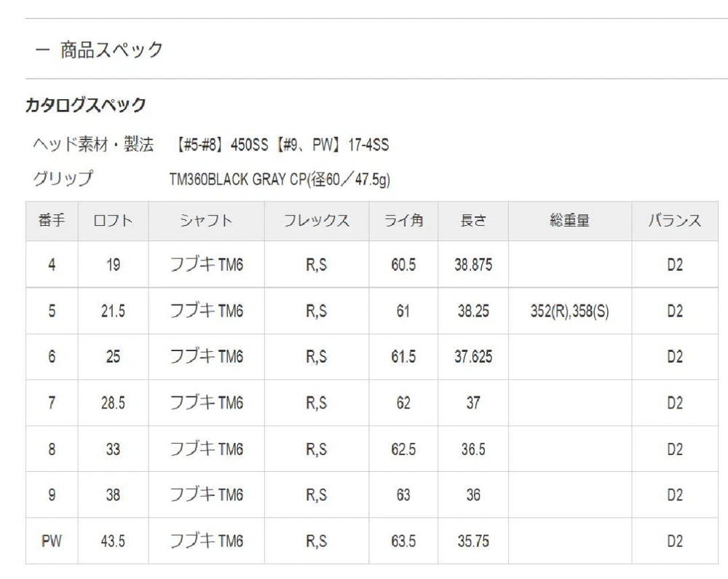
Task: Select the 43.5 loft value
Action: click(113, 541)
